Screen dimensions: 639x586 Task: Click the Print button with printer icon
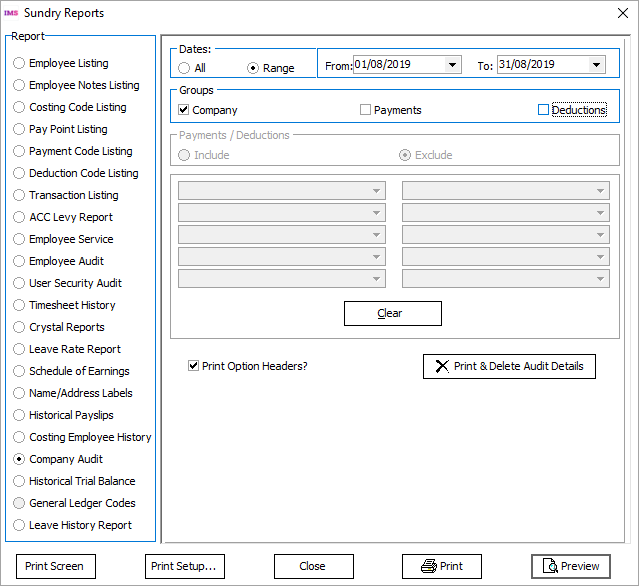441,566
